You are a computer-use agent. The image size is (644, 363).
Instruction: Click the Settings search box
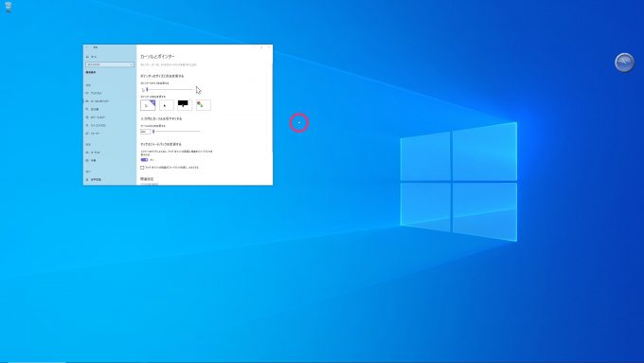pos(110,64)
